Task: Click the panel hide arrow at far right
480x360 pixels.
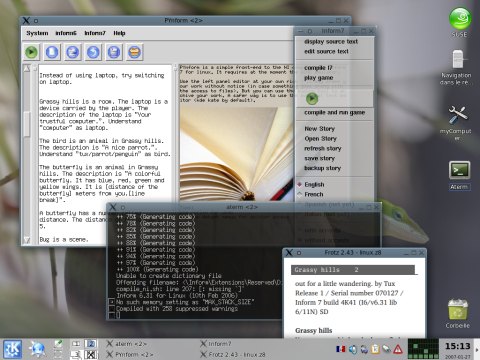Action: [x=477, y=349]
